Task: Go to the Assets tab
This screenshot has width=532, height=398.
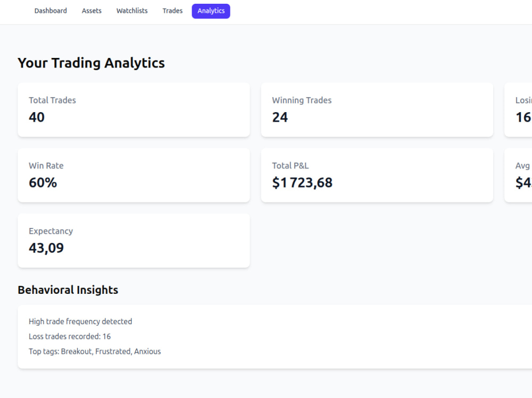Action: point(92,11)
